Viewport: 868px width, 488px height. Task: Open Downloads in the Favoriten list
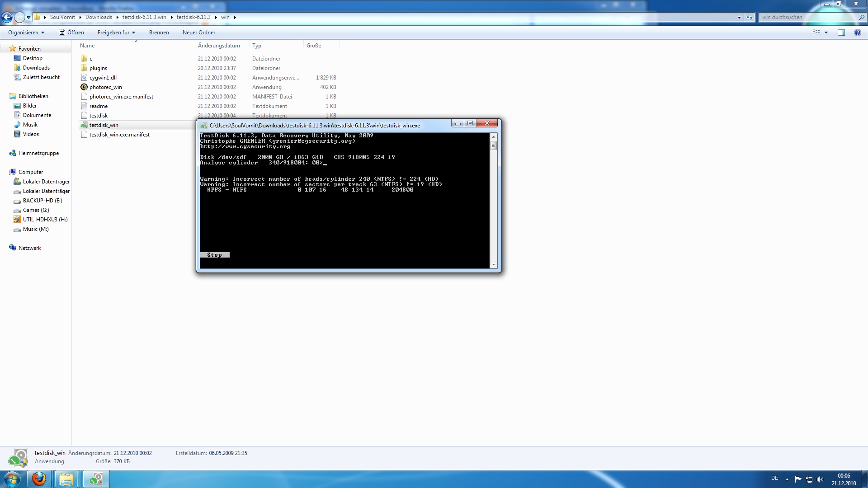point(36,68)
